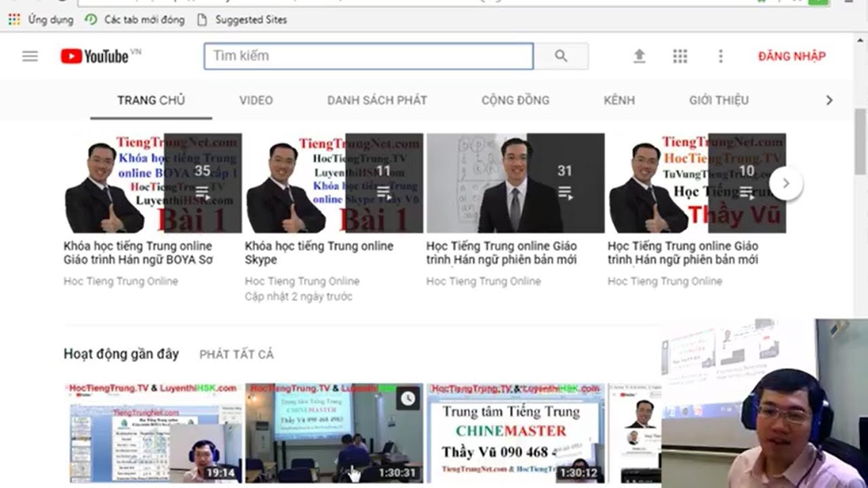The image size is (868, 488).
Task: Open playlist overlay showing 11 videos
Action: [x=384, y=183]
